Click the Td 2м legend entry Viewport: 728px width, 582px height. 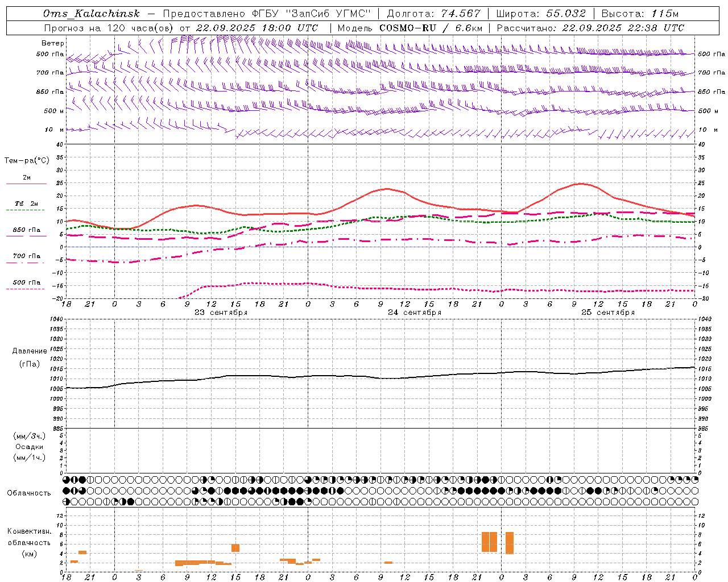tap(27, 203)
